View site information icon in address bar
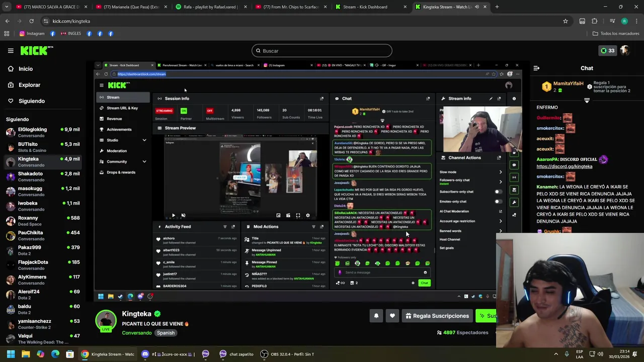644x362 pixels. (x=46, y=21)
